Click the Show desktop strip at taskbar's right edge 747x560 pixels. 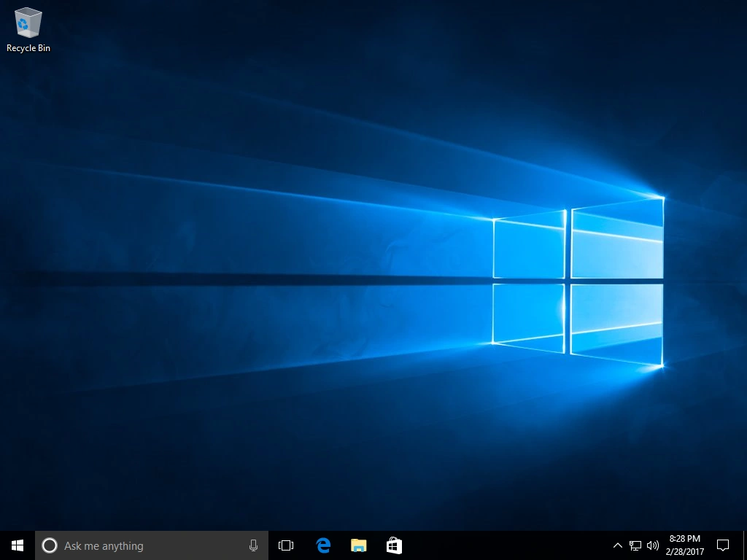tap(745, 545)
